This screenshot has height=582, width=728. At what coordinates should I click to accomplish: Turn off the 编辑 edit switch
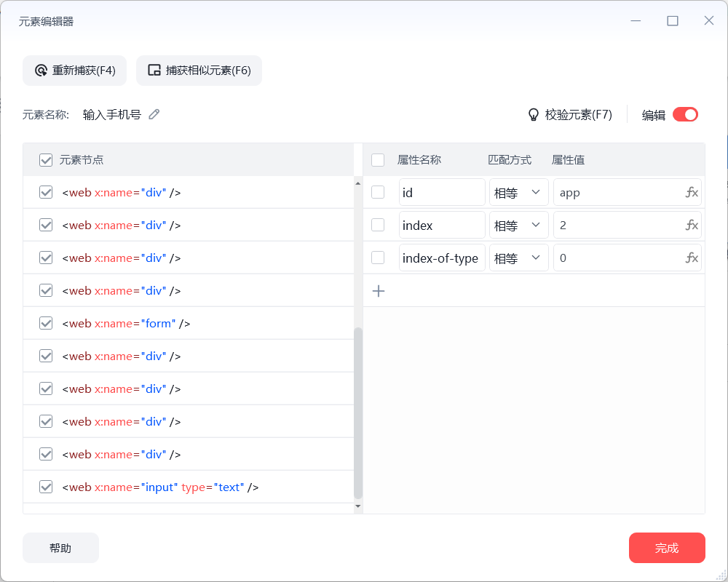(685, 115)
